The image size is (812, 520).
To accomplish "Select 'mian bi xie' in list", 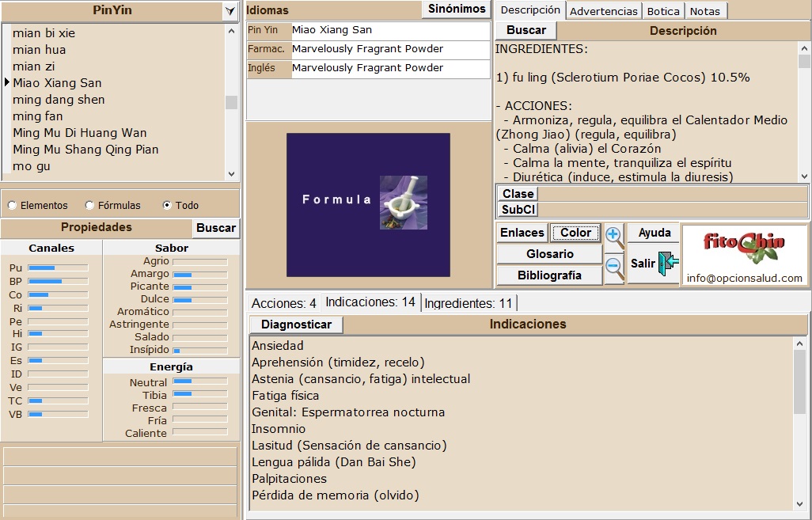I will (44, 33).
